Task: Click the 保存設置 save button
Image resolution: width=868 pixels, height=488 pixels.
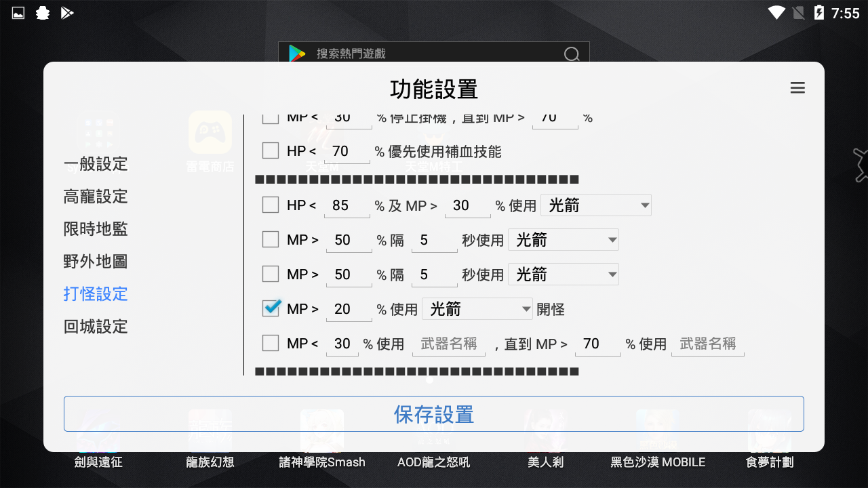Action: pos(433,413)
